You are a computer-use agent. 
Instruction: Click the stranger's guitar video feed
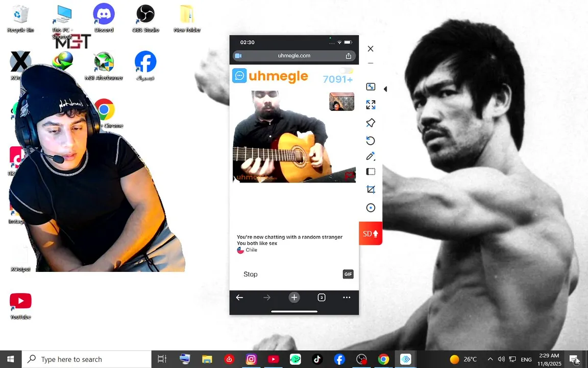294,136
